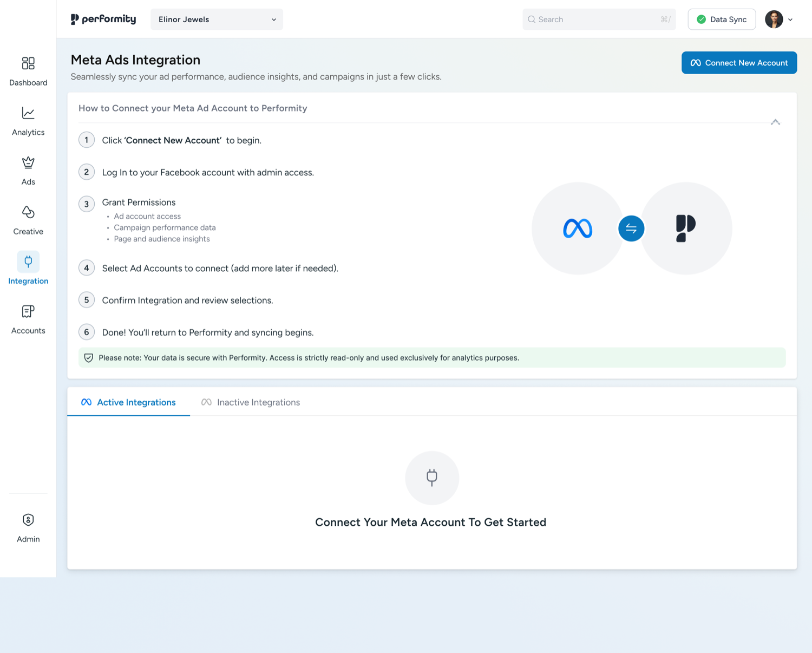Click the 'Grant Permissions' step text
812x653 pixels.
coord(139,203)
